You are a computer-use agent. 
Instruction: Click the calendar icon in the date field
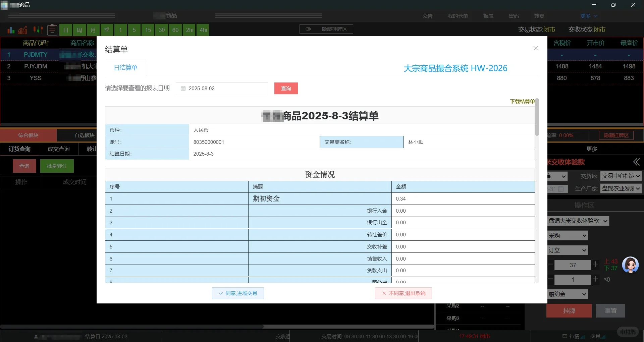pyautogui.click(x=183, y=88)
